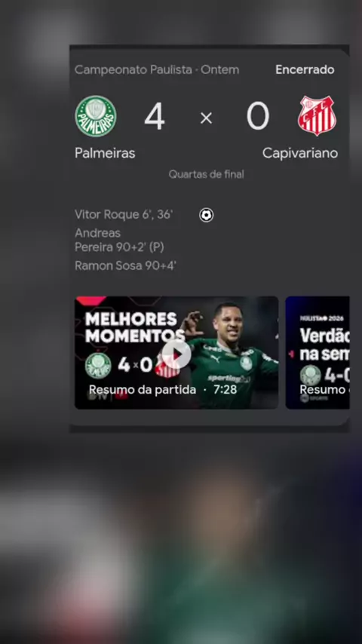
Task: Click Capivariano score number 0
Action: (258, 117)
